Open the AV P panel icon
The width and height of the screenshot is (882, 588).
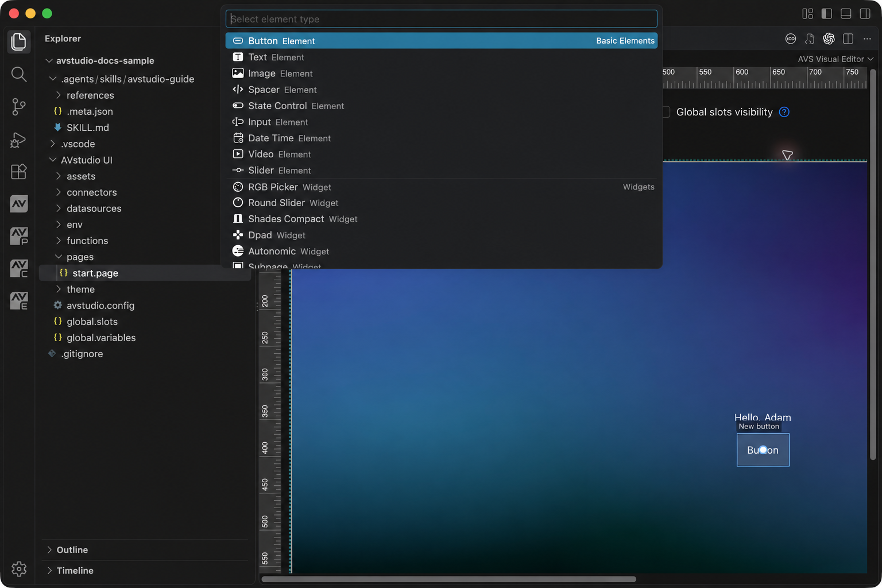[x=19, y=236]
